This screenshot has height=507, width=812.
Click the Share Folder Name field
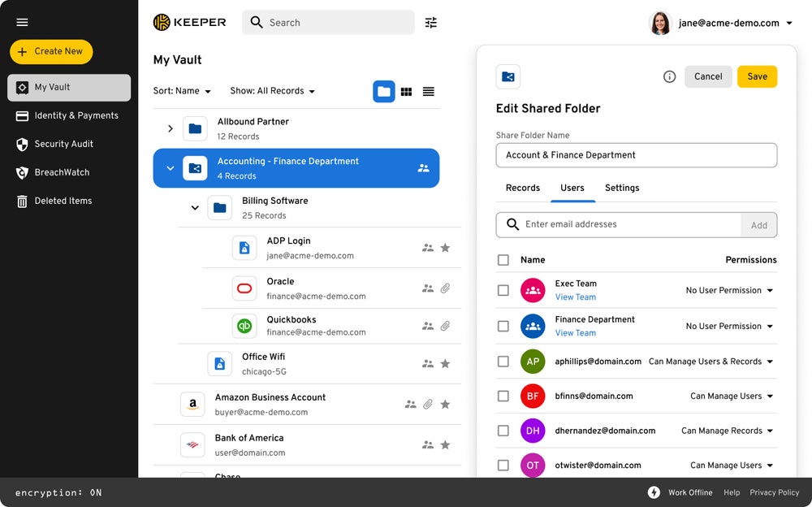click(x=636, y=155)
